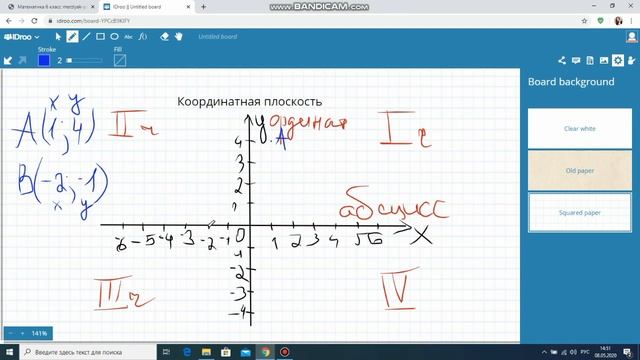Click the Windows taskbar search box
Viewport: 640px width, 360px height.
pyautogui.click(x=88, y=352)
